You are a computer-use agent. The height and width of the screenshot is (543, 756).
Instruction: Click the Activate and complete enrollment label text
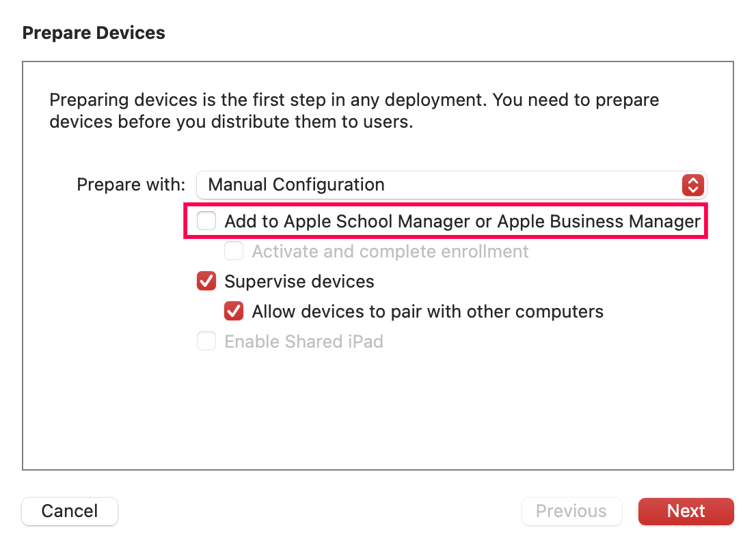point(390,251)
